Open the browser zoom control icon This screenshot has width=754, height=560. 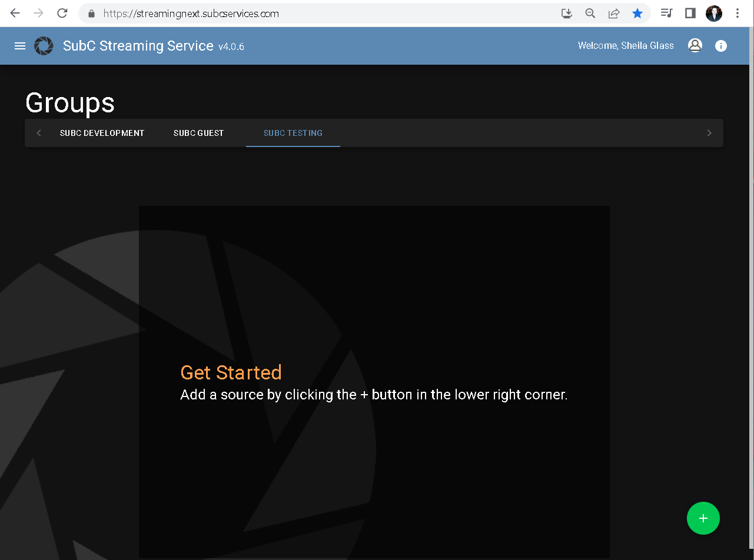(590, 13)
